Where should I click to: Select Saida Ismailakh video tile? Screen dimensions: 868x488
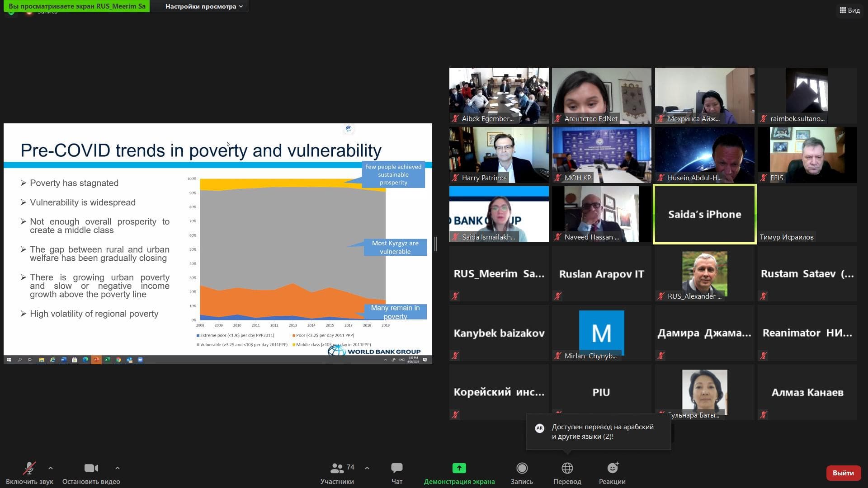coord(499,214)
